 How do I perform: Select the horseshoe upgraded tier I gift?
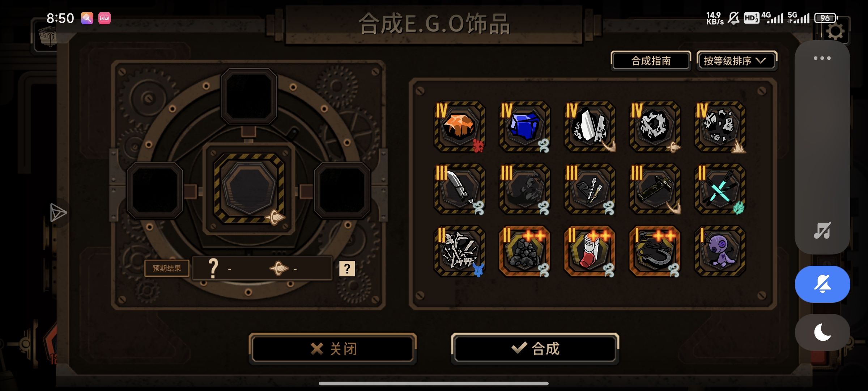(x=655, y=251)
